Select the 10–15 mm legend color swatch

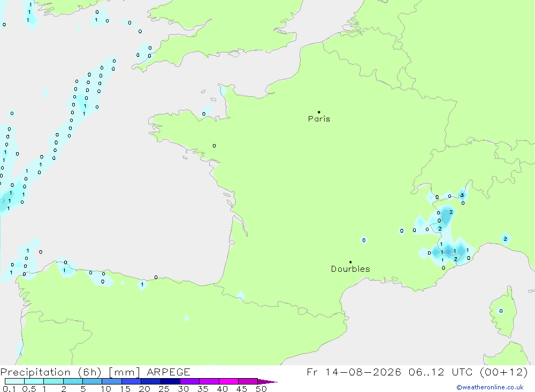112,381
